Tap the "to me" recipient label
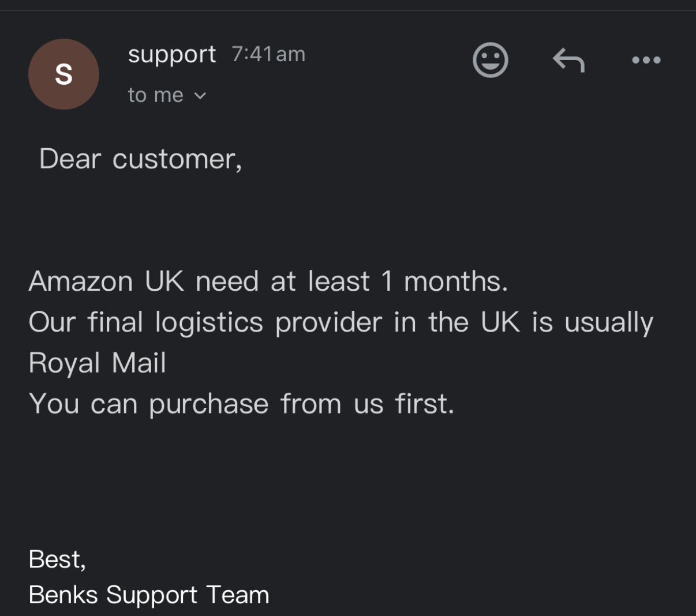This screenshot has height=616, width=696. [155, 95]
